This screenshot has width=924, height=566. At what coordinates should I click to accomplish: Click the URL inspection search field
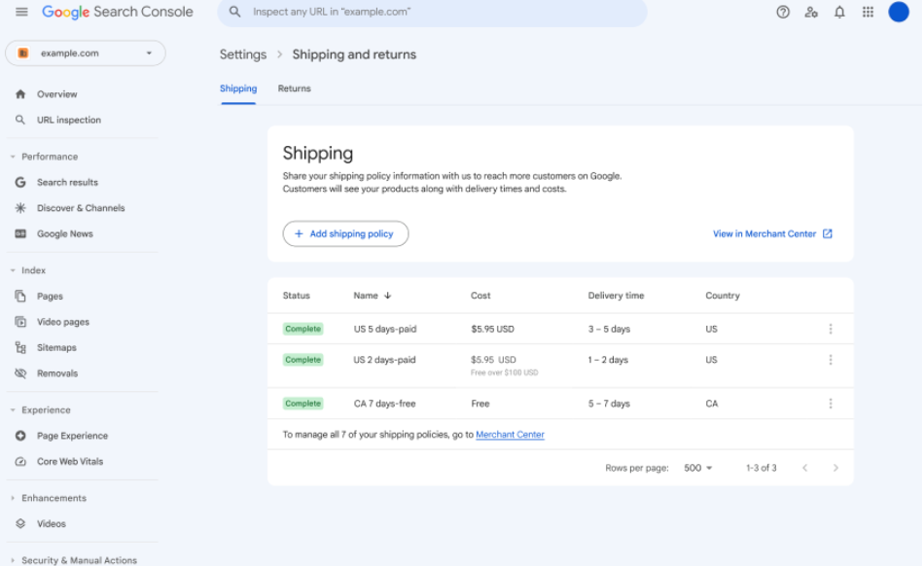click(x=433, y=13)
